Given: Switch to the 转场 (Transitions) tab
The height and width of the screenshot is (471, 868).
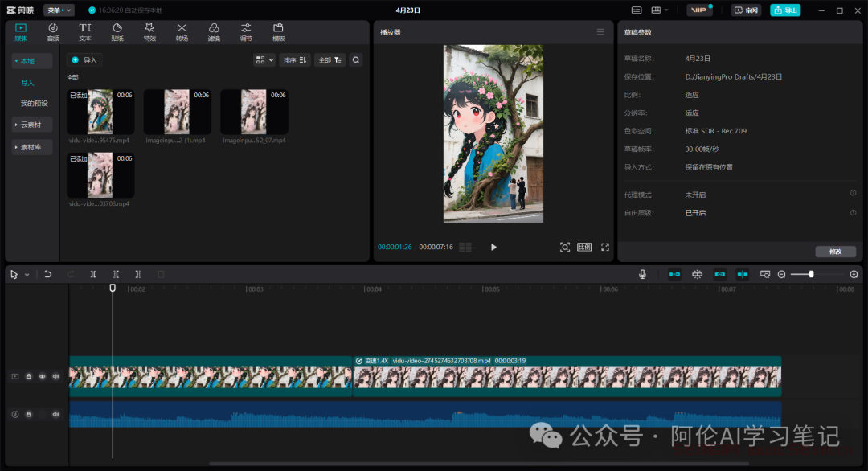Looking at the screenshot, I should tap(182, 31).
